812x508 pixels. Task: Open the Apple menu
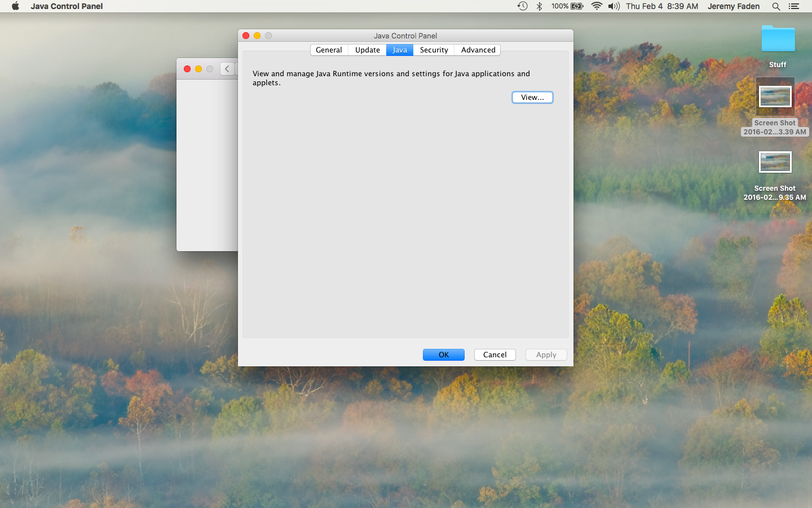tap(15, 6)
